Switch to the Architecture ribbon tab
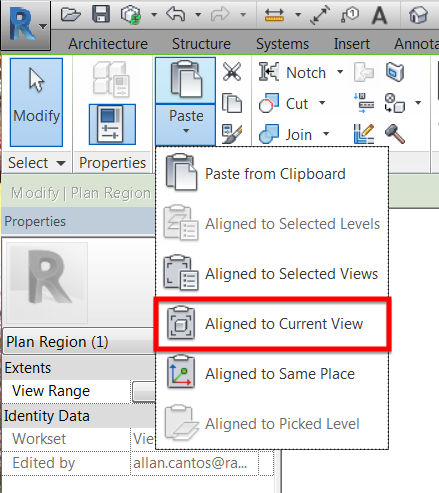The width and height of the screenshot is (439, 493). pyautogui.click(x=108, y=44)
